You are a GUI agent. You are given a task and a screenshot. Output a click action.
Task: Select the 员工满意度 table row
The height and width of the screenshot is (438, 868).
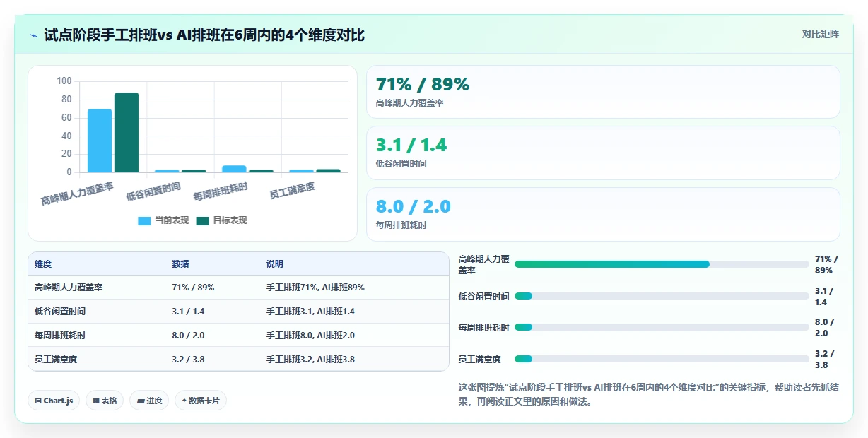(238, 359)
